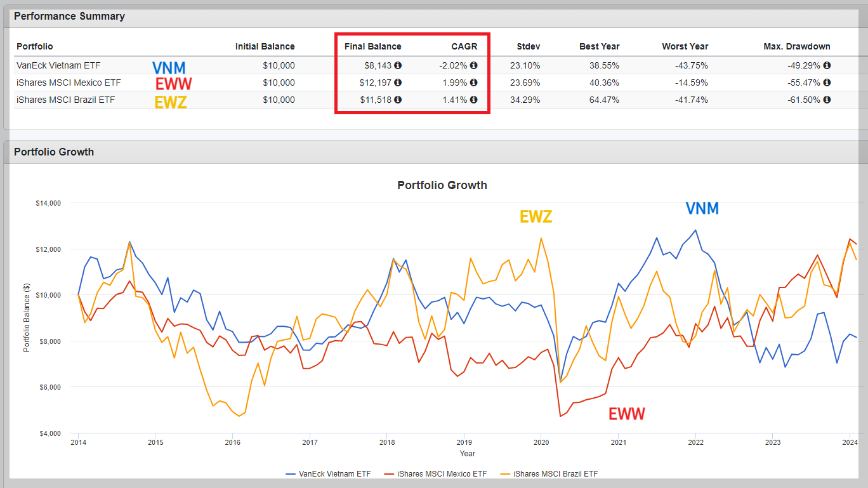The width and height of the screenshot is (868, 488).
Task: Click info icon beside -2.02% CAGR
Action: click(x=473, y=65)
